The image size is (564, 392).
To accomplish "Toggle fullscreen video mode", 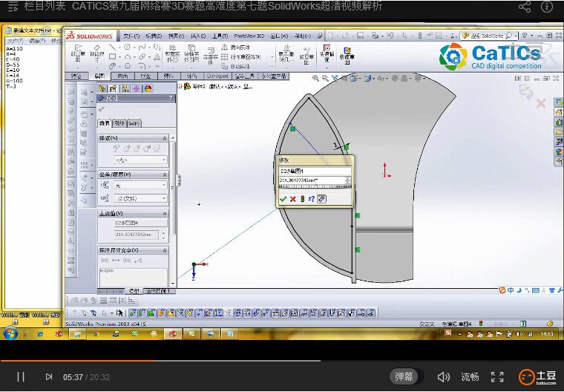I will (497, 377).
